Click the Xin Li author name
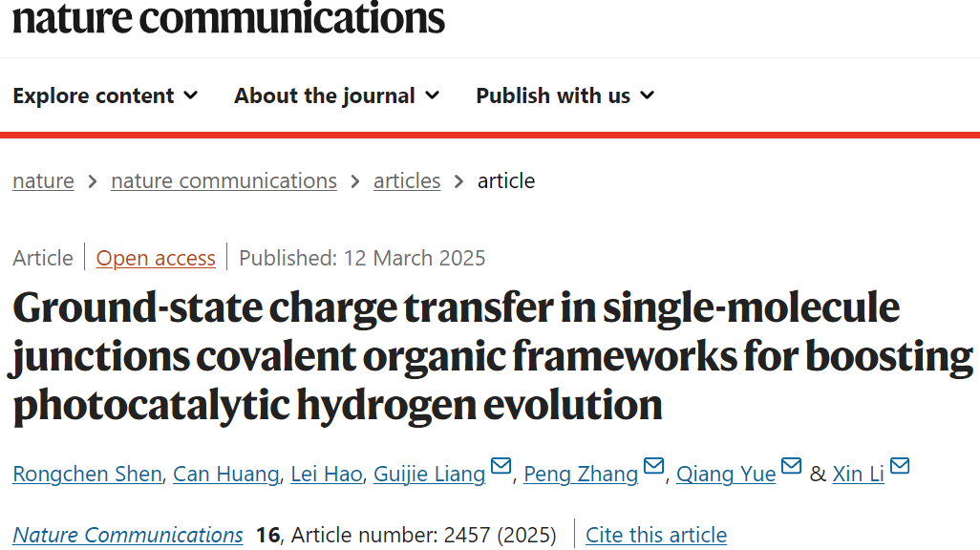 click(858, 474)
